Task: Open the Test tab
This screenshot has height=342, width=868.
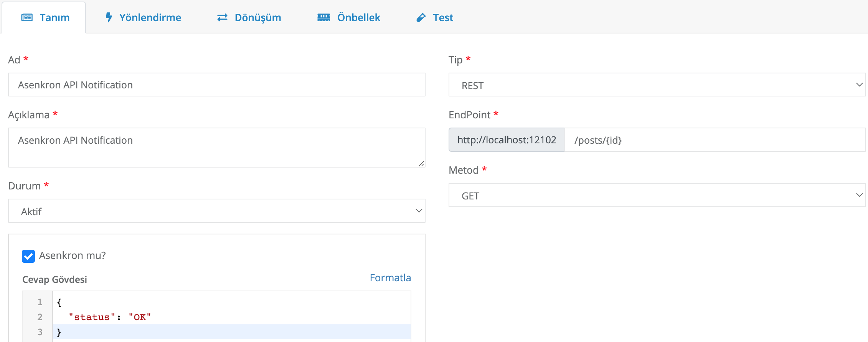Action: click(435, 18)
